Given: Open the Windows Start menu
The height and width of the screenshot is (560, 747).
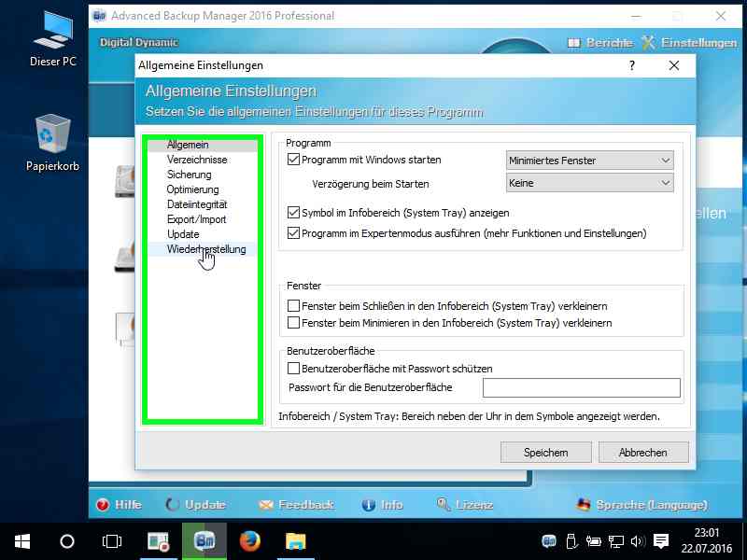Looking at the screenshot, I should (22, 541).
